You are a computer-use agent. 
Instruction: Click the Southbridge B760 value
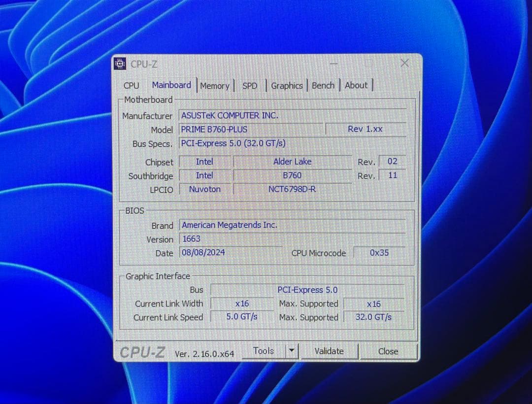[293, 175]
